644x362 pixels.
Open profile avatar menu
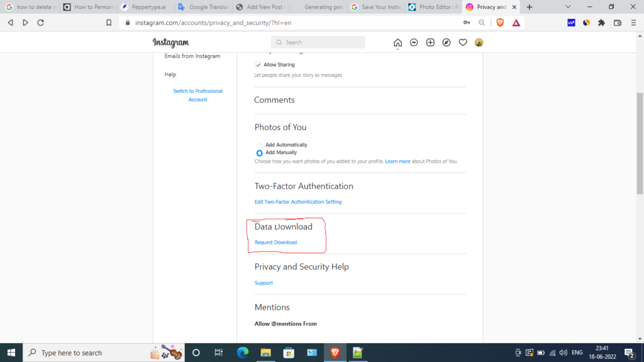click(479, 42)
